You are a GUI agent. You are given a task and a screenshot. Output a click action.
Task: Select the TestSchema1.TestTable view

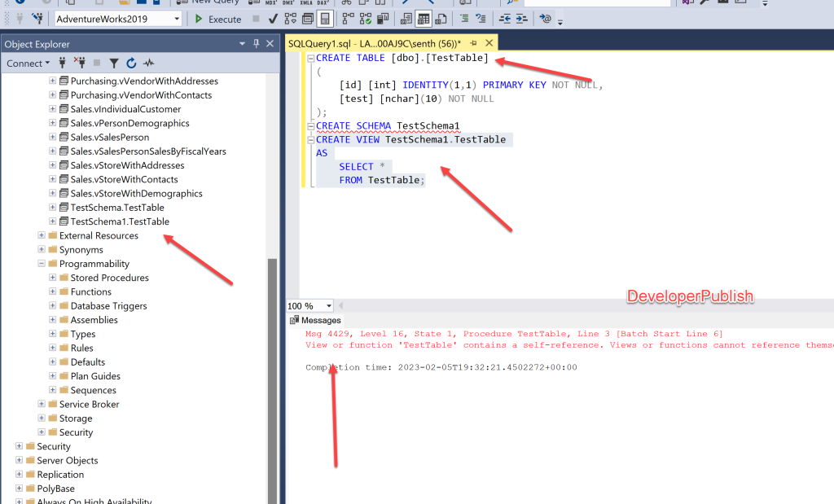click(120, 221)
